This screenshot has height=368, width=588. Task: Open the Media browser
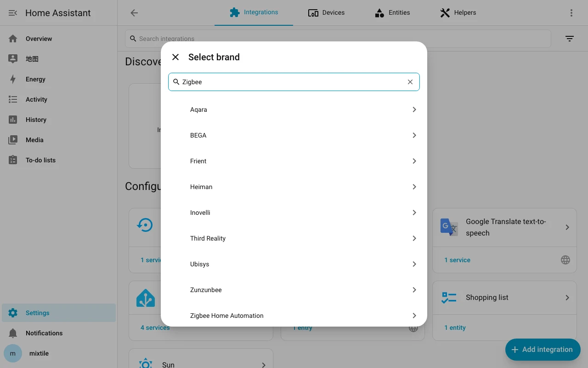[x=59, y=140]
